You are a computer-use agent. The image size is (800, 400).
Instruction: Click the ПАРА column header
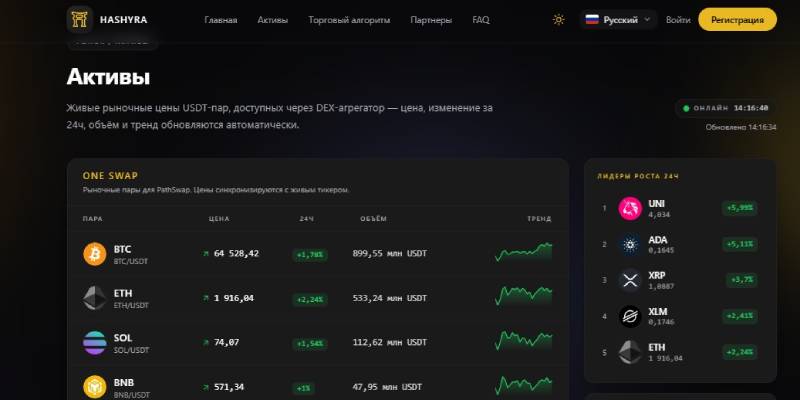point(92,219)
